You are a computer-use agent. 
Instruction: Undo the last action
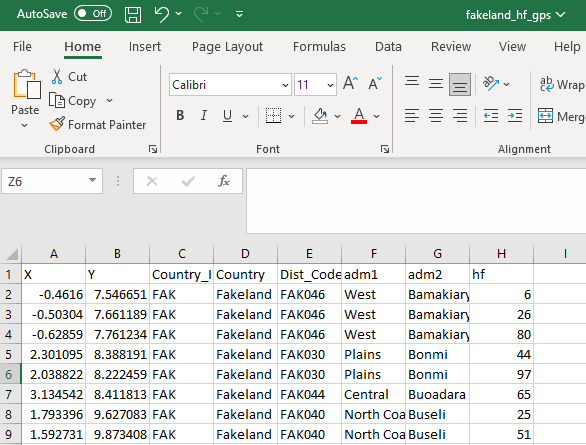(161, 15)
